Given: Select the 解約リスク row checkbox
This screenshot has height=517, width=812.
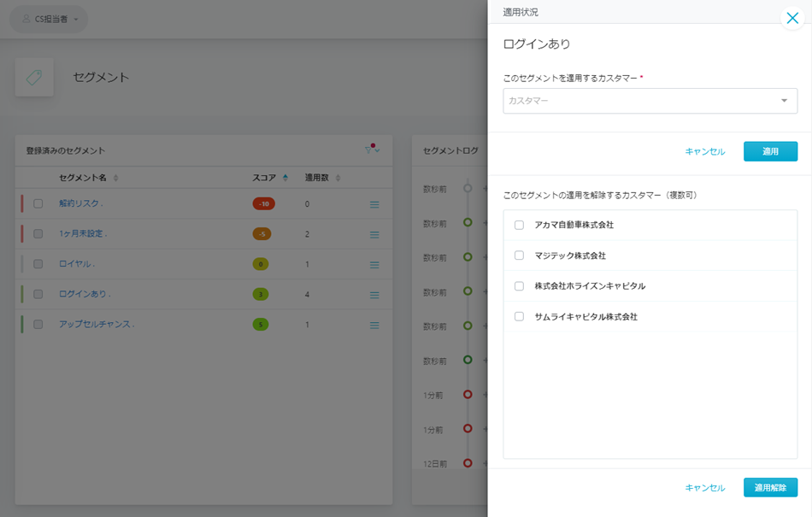Looking at the screenshot, I should click(38, 204).
